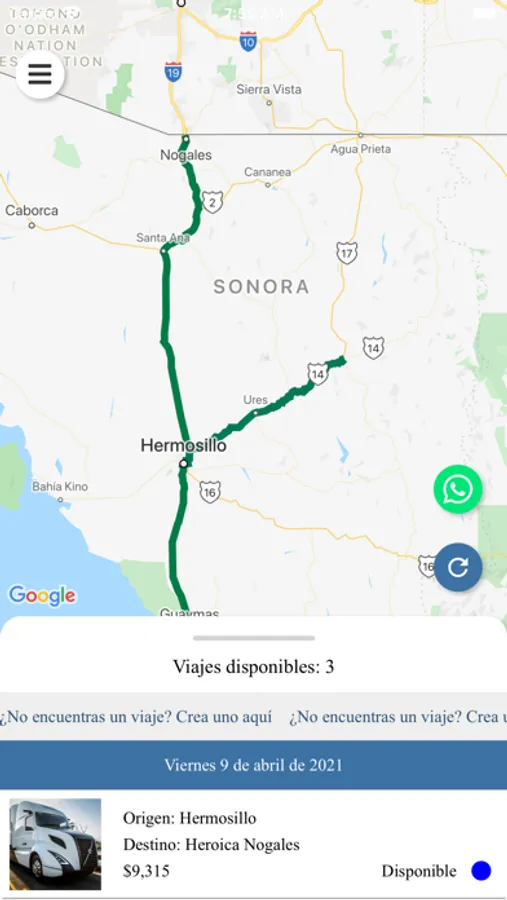
Task: Click the Route 2 shield near Nogales
Action: pos(212,202)
